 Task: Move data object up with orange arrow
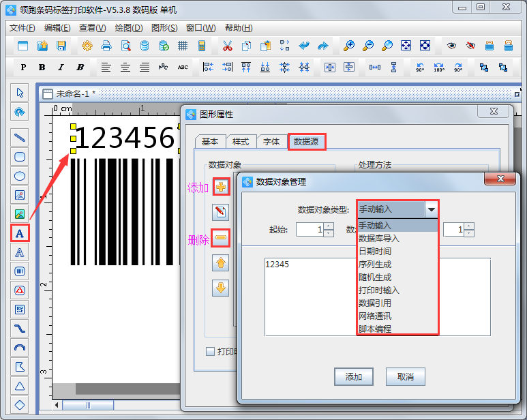(x=220, y=262)
